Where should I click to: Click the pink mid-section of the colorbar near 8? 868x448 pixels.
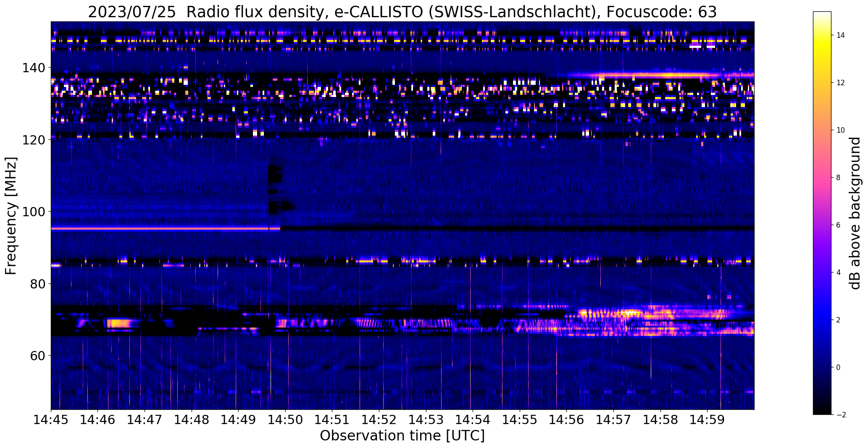click(822, 178)
